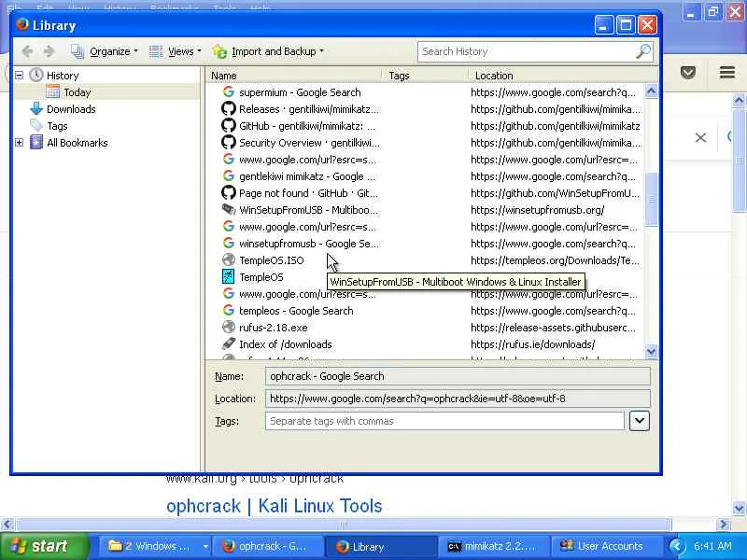The width and height of the screenshot is (747, 560).
Task: Select the Today history folder
Action: (x=78, y=92)
